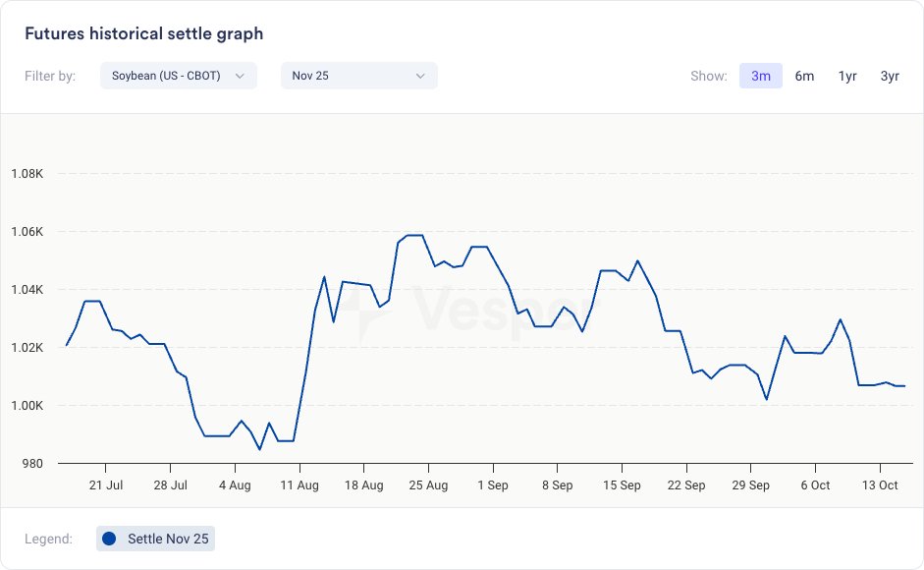
Task: Click the chevron arrow in the Nov 25 selector
Action: (x=420, y=76)
